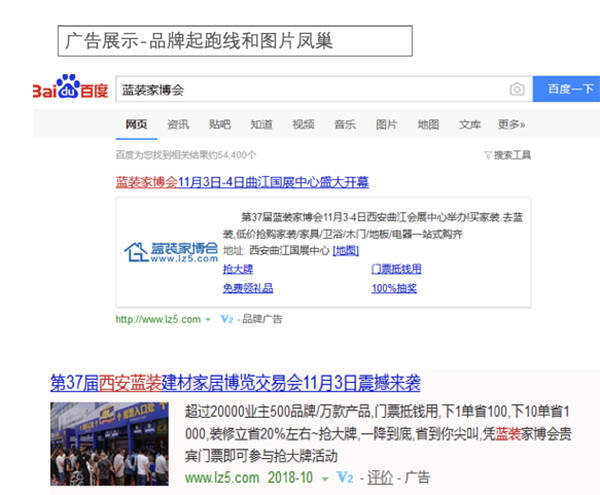Open the [地图] link beside address
The height and width of the screenshot is (495, 600).
[x=346, y=251]
